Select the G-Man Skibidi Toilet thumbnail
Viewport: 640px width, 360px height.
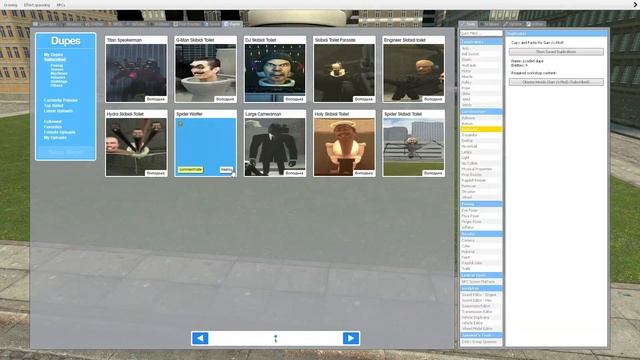(x=206, y=73)
